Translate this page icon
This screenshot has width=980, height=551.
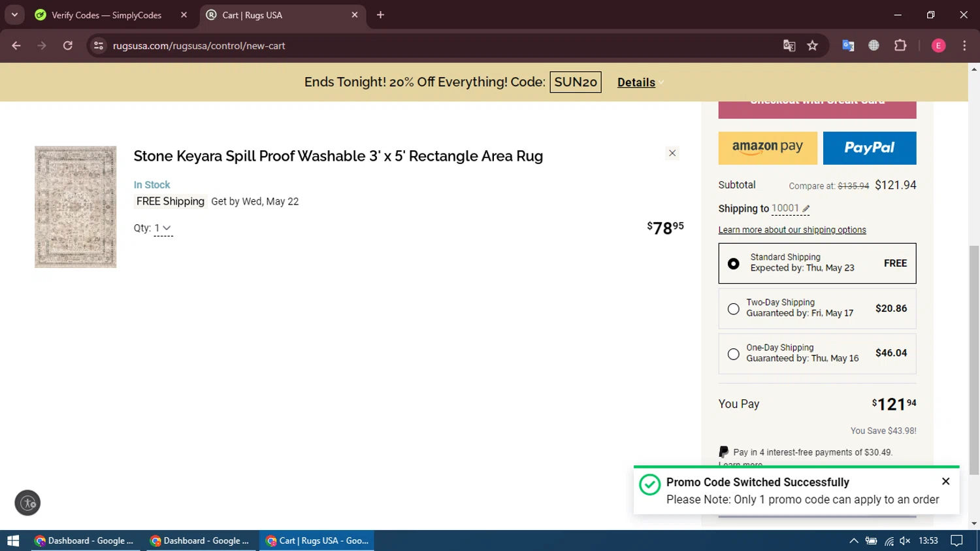tap(789, 46)
